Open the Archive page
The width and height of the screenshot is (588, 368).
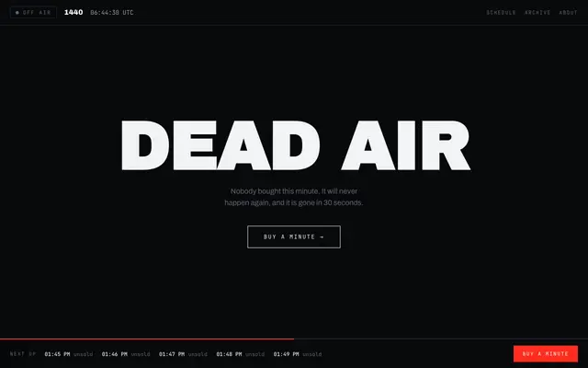point(537,12)
